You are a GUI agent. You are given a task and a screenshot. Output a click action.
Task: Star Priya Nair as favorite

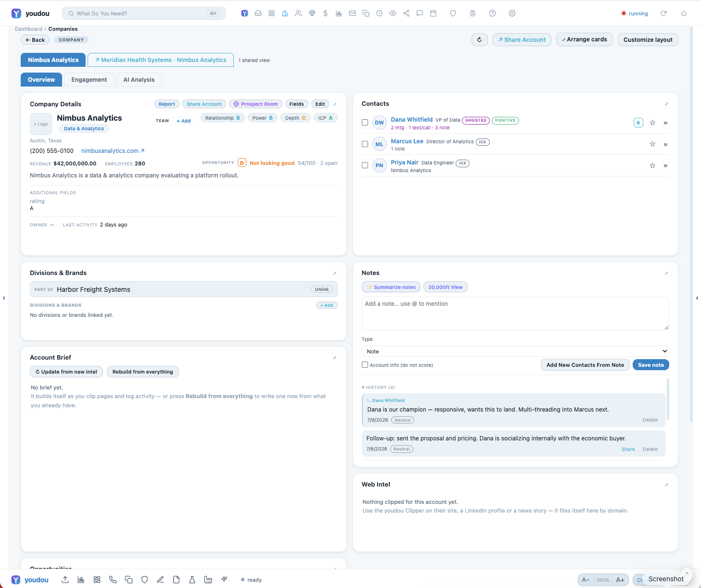[652, 165]
